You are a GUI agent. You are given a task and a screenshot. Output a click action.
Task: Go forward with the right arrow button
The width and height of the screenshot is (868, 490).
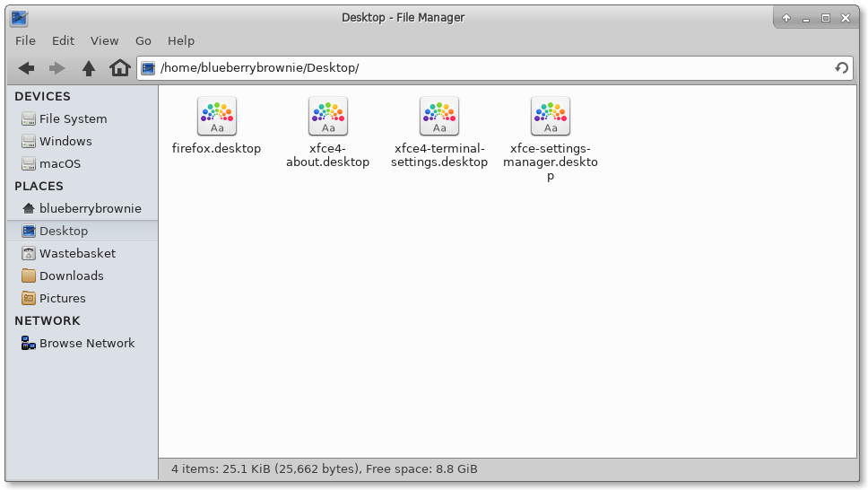[57, 68]
